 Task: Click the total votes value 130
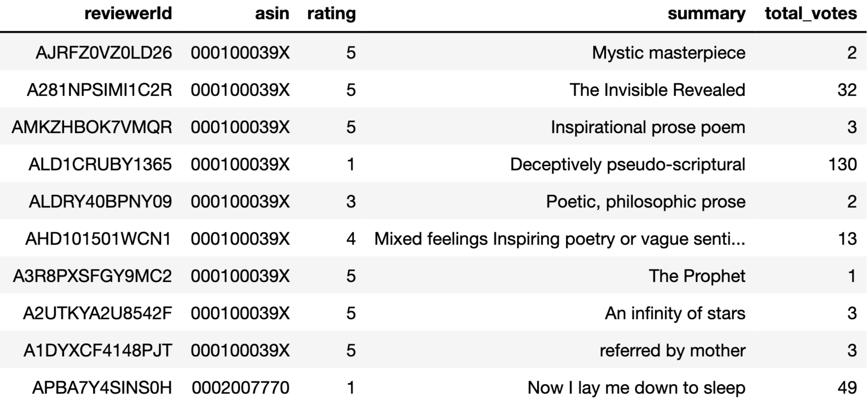click(x=842, y=164)
